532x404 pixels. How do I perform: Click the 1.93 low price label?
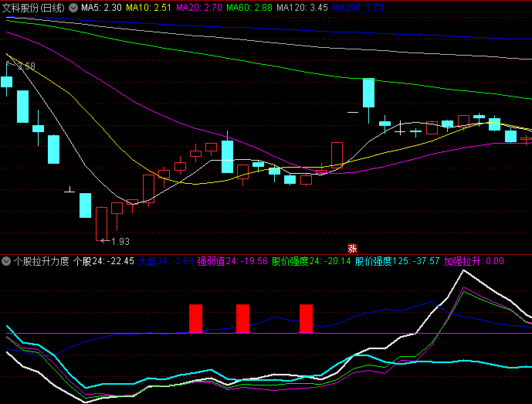tap(120, 241)
